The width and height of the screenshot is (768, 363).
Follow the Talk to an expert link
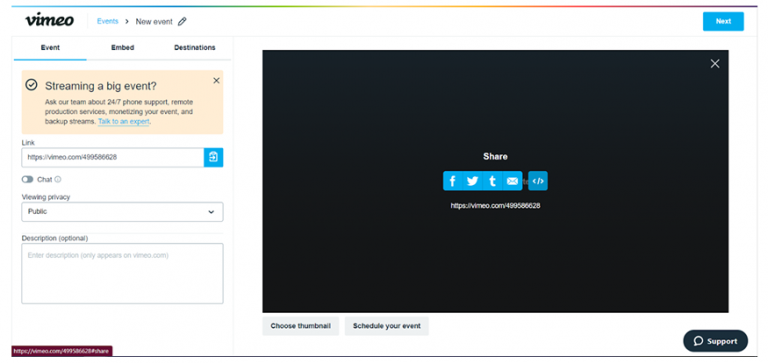[x=123, y=121]
